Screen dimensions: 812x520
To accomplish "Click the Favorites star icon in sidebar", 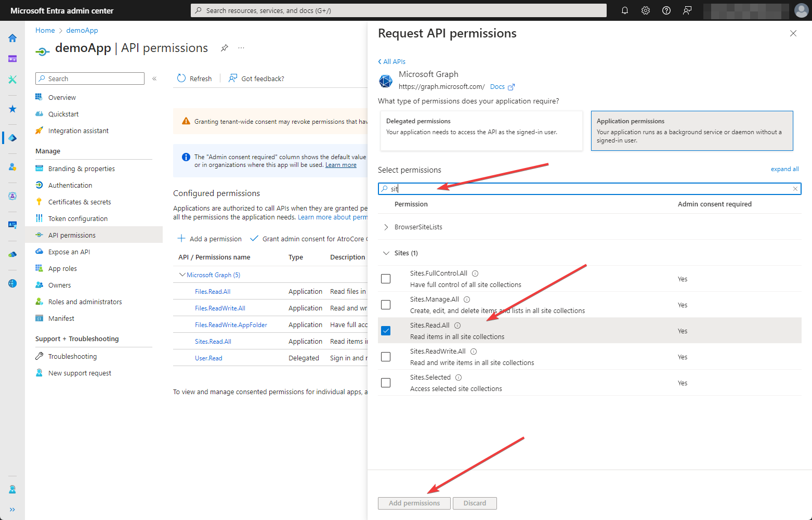I will coord(11,109).
